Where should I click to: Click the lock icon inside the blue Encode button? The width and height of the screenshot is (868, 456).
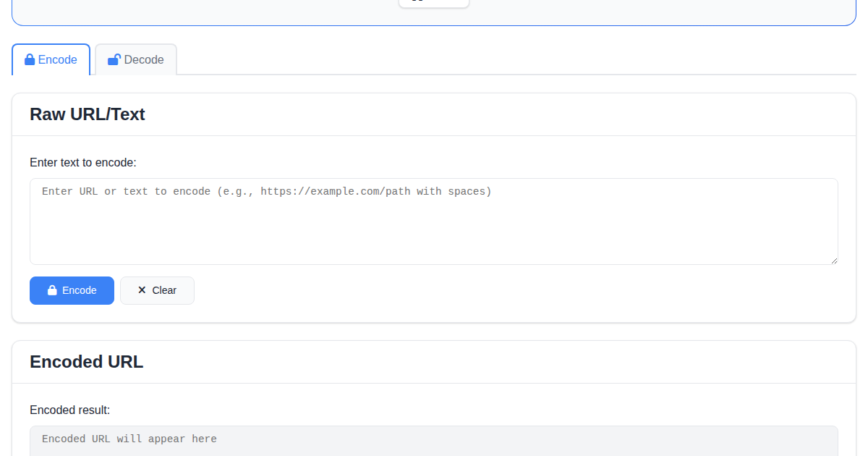pyautogui.click(x=52, y=290)
